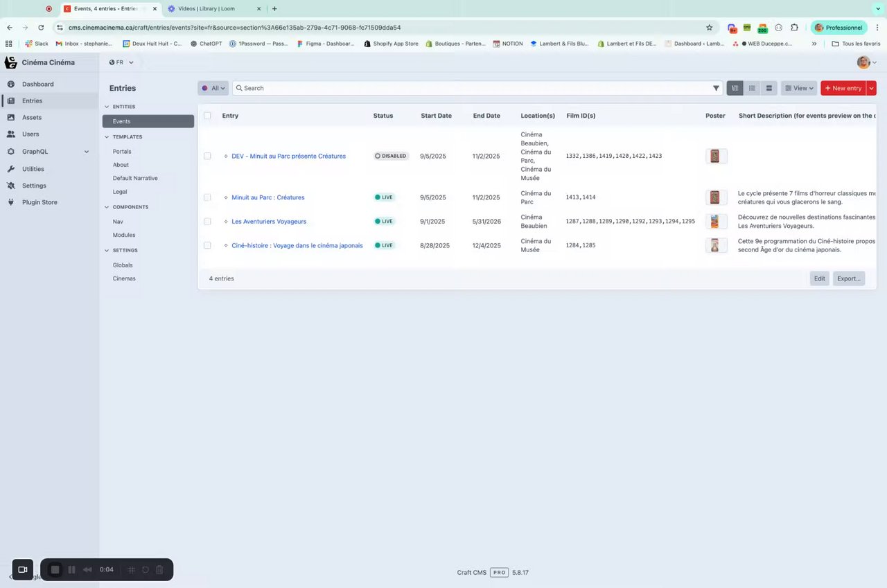Image resolution: width=887 pixels, height=588 pixels.
Task: Expand the GraphQL submenu chevron
Action: [87, 152]
